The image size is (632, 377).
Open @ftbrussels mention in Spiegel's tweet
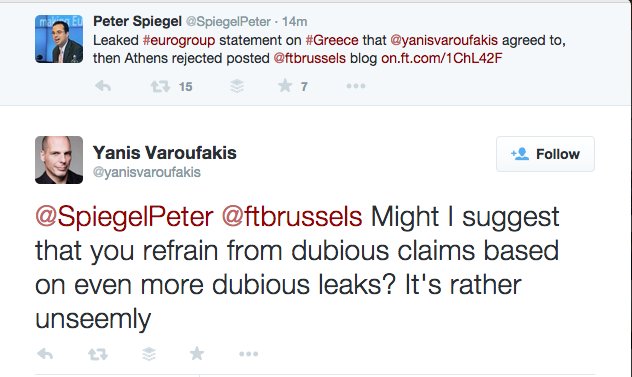point(310,58)
